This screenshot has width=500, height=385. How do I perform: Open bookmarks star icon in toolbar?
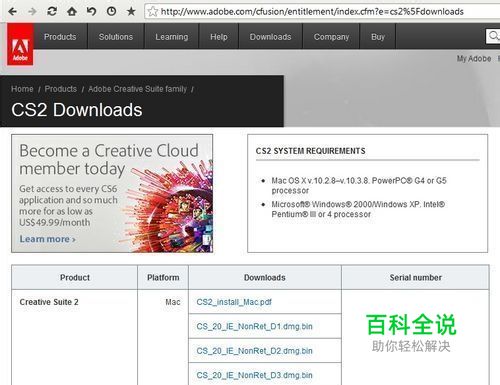(131, 12)
